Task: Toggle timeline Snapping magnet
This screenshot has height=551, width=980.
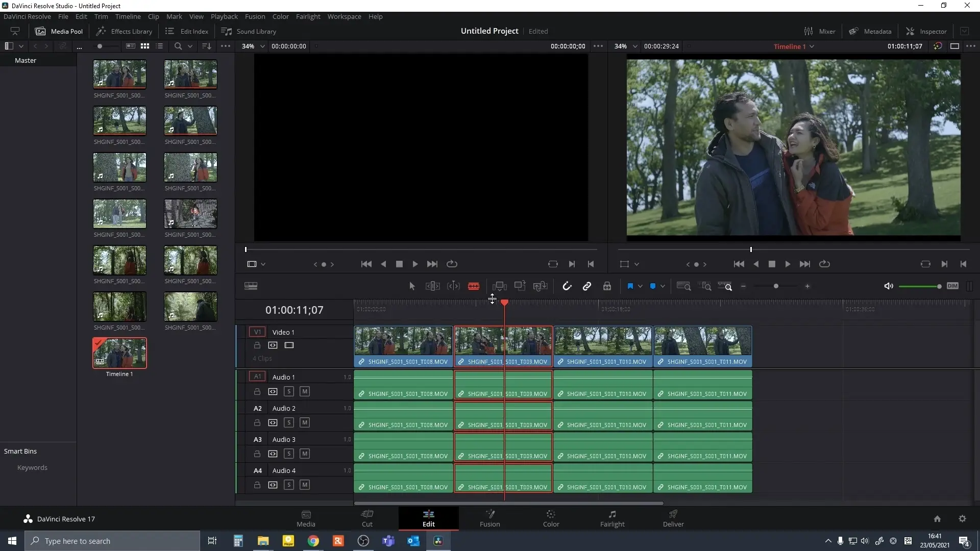Action: coord(567,286)
